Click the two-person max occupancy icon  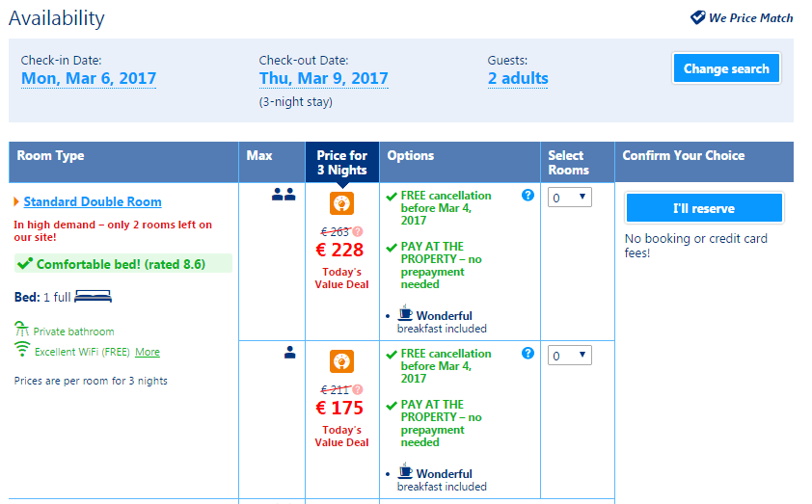284,195
